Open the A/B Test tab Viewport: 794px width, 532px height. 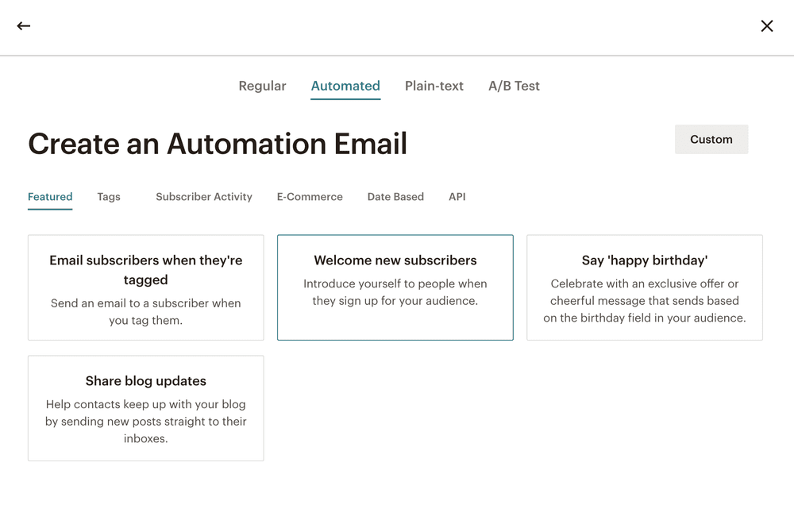point(514,86)
